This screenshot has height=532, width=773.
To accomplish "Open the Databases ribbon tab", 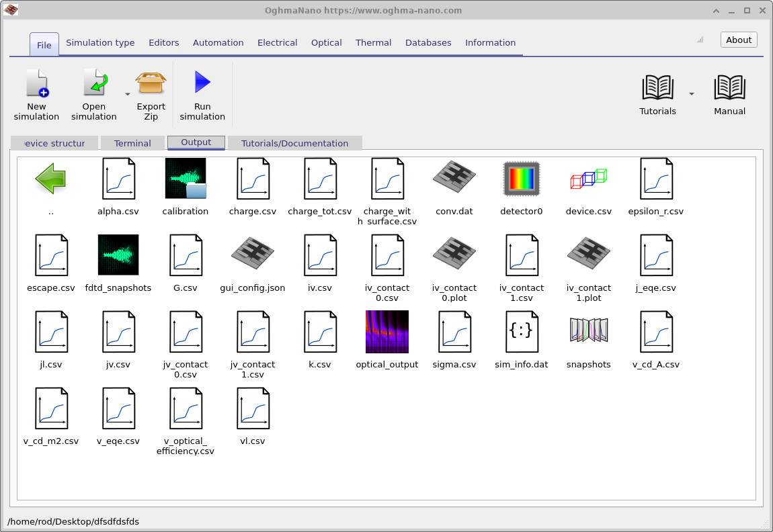I will click(x=428, y=43).
